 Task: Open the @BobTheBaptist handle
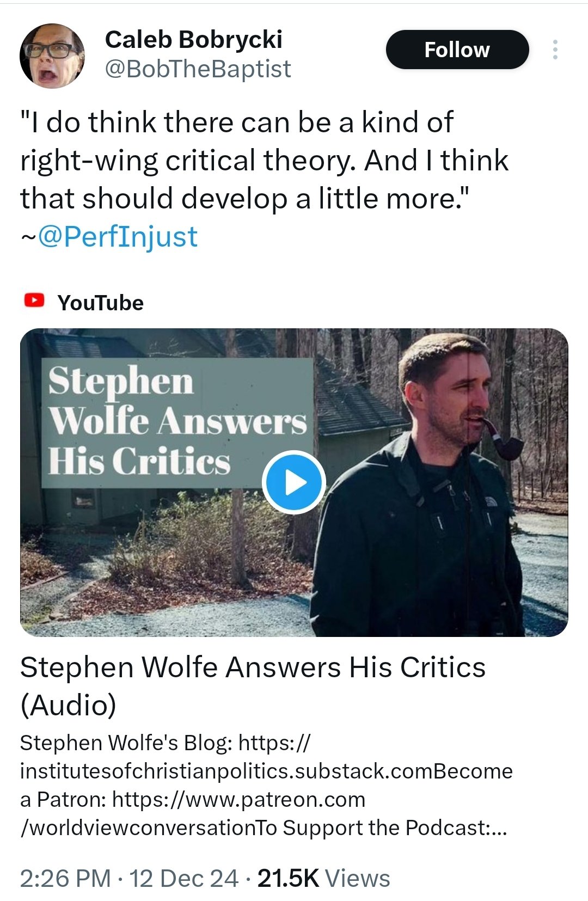coord(198,69)
